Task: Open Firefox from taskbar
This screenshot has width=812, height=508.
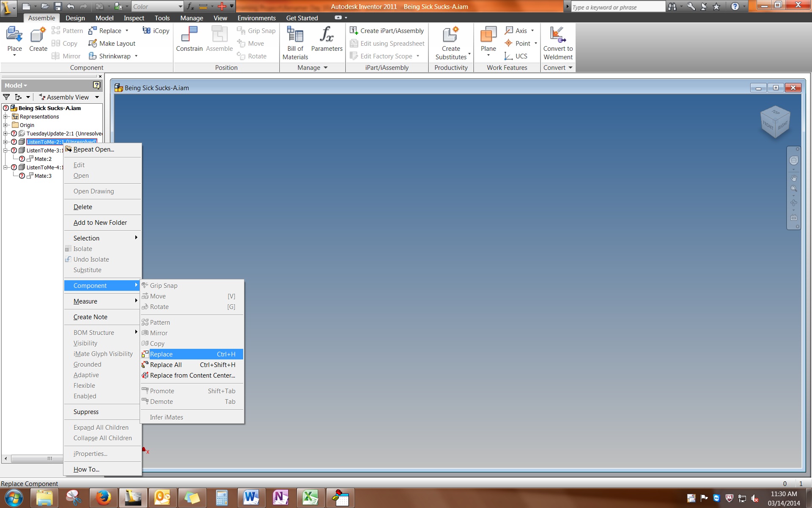Action: pyautogui.click(x=103, y=497)
